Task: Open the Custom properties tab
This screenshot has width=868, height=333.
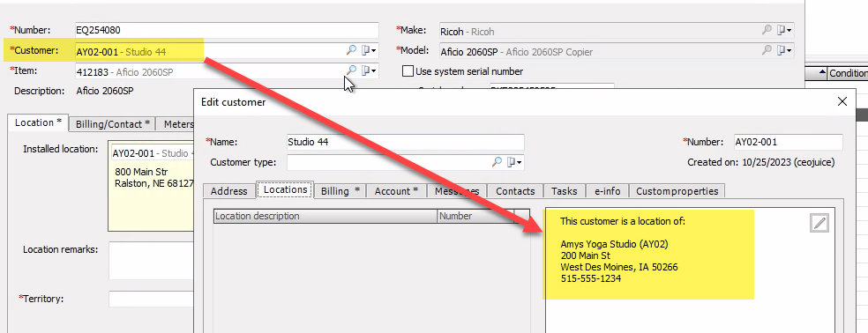Action: pos(677,191)
